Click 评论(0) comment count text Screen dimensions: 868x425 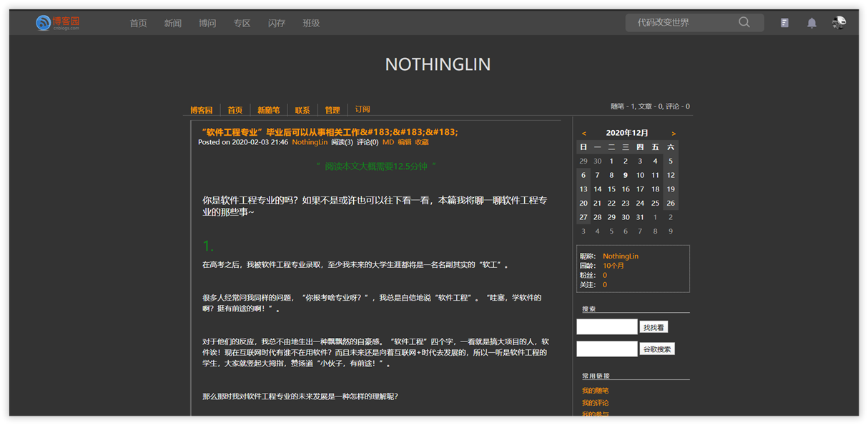click(x=368, y=142)
